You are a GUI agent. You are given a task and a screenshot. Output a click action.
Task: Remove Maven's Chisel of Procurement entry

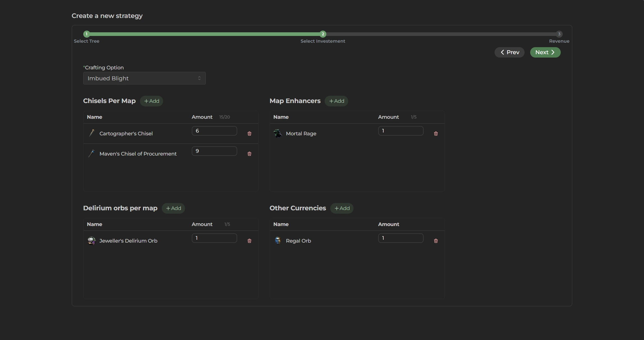(x=249, y=154)
